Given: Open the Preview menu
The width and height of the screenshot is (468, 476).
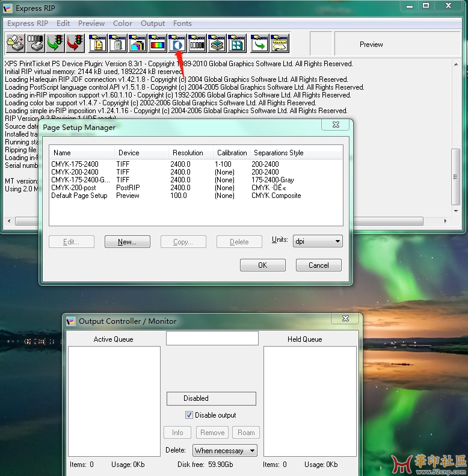Looking at the screenshot, I should 91,23.
